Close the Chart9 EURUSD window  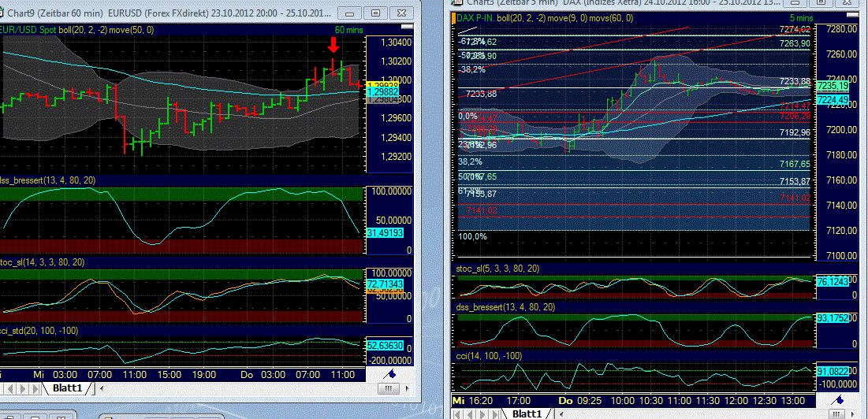coord(401,13)
